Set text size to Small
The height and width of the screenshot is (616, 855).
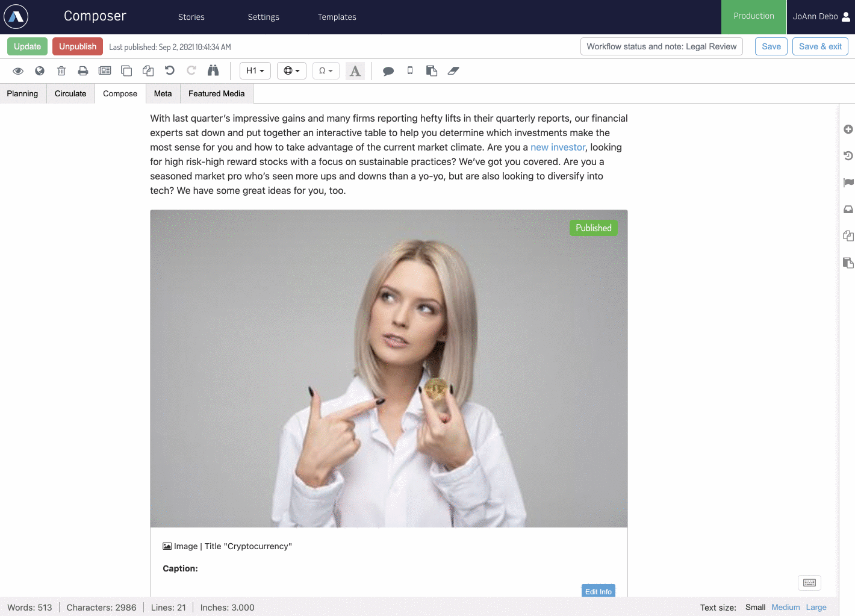click(x=755, y=607)
